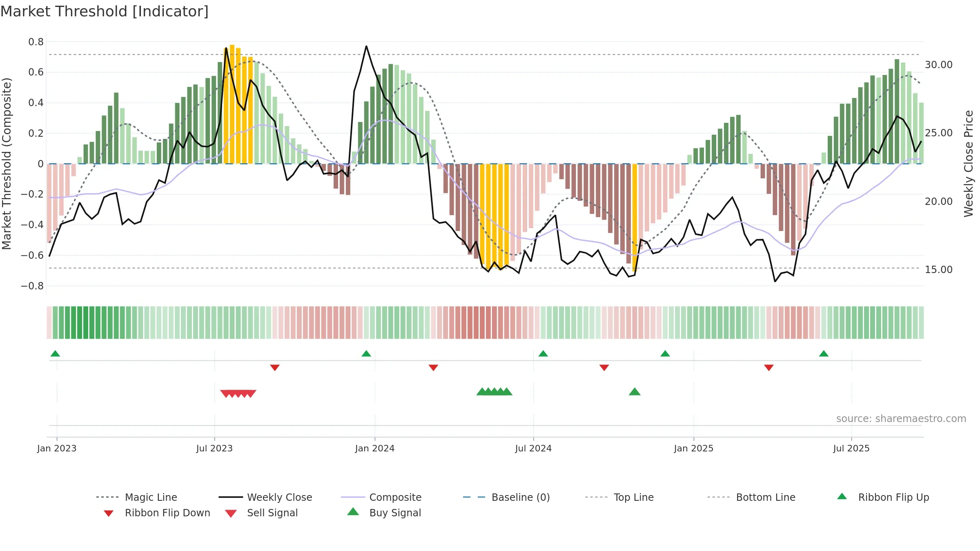Click the '30.00' price axis label
Screen dimensions: 980x551
point(939,64)
